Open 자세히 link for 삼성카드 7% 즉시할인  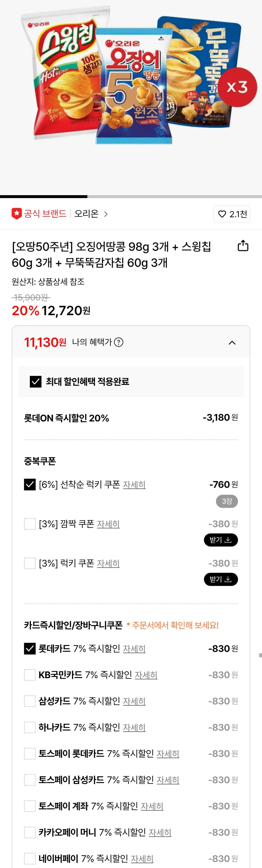(x=134, y=701)
